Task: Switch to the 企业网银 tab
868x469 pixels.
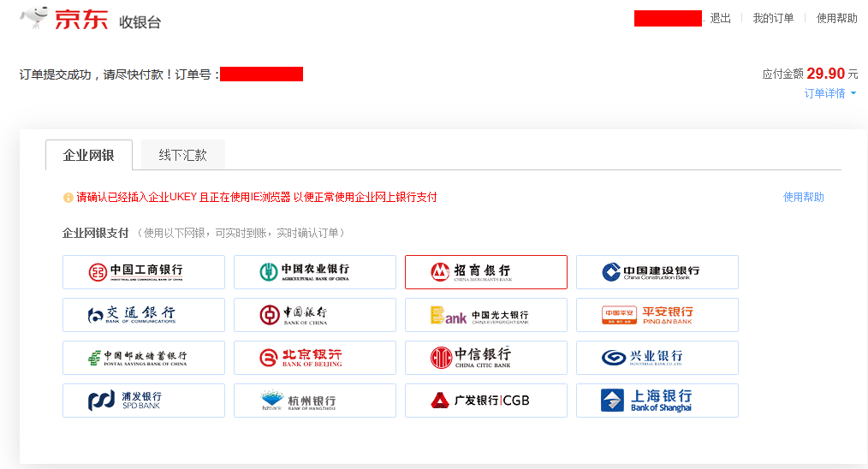Action: coord(88,155)
